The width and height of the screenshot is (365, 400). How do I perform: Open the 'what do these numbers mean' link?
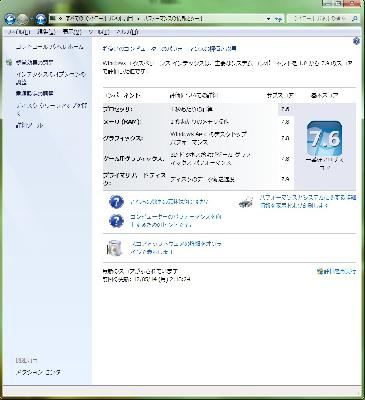(169, 202)
